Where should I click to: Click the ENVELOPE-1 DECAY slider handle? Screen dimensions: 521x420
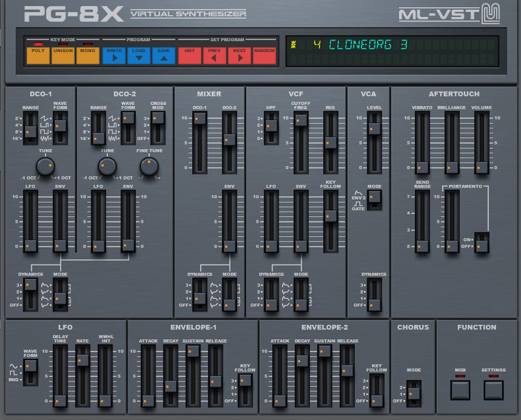(x=171, y=386)
